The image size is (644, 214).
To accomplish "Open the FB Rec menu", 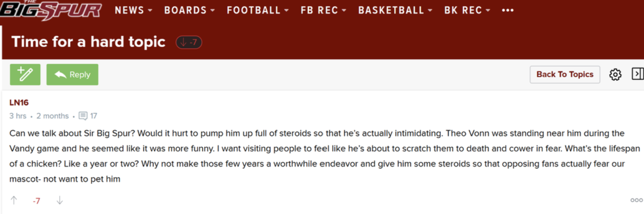I will click(x=323, y=10).
